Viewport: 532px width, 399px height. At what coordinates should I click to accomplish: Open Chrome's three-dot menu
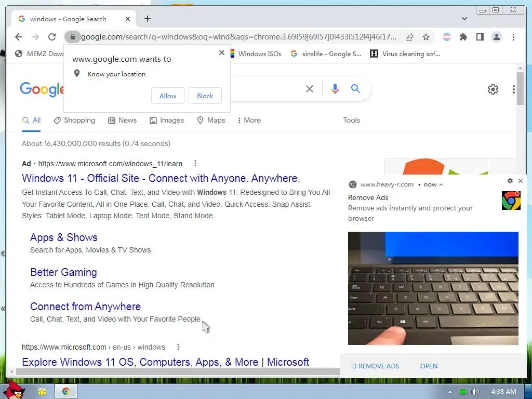click(513, 37)
